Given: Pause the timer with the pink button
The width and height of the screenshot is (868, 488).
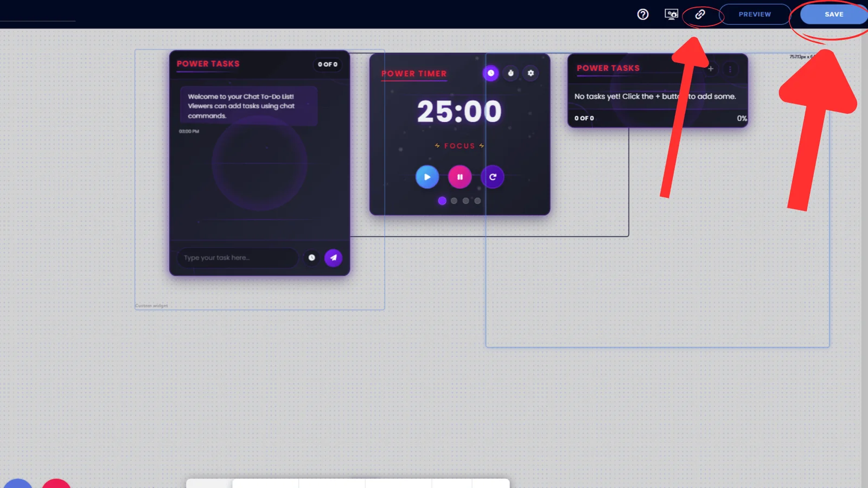Looking at the screenshot, I should pos(459,177).
